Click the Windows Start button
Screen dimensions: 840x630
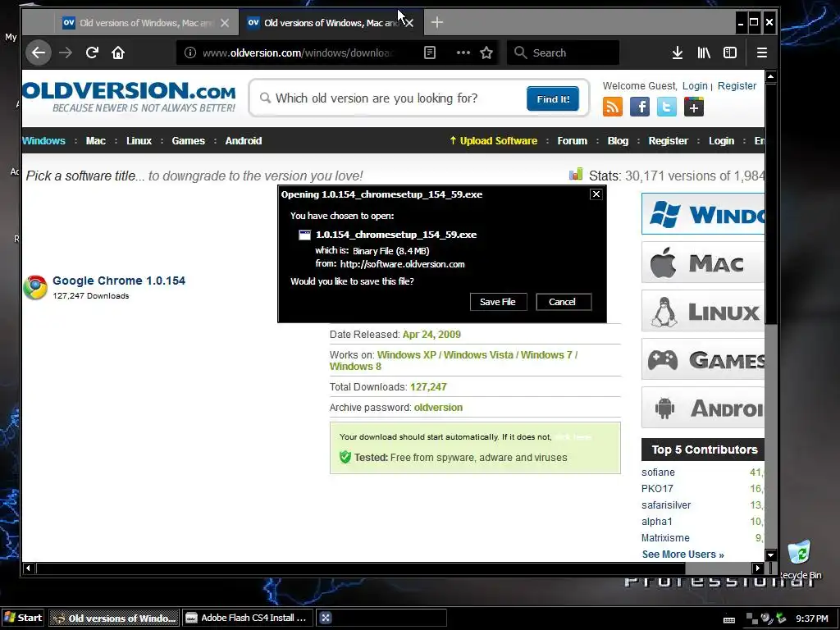(22, 618)
